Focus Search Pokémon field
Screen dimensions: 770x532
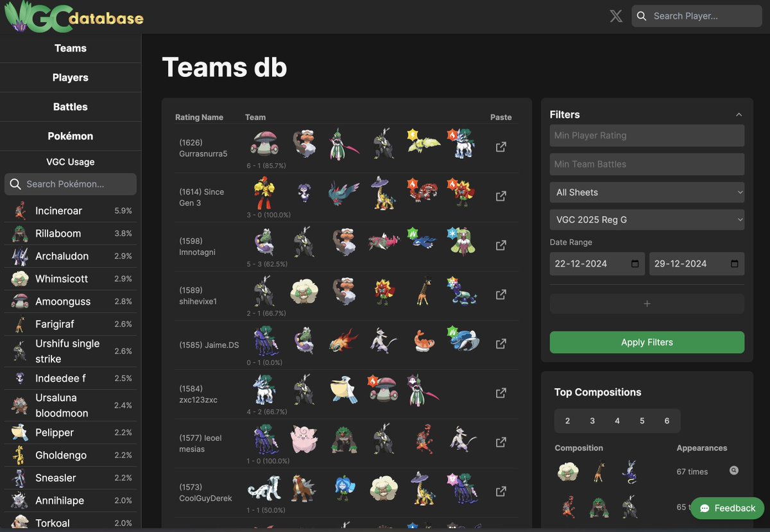[x=71, y=184]
